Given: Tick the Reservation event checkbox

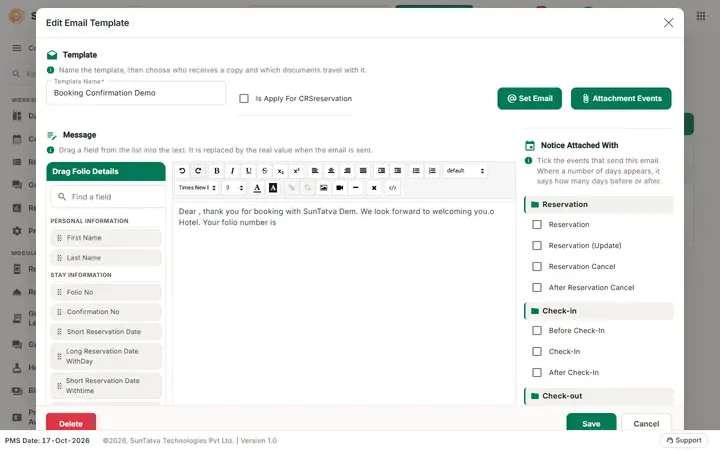Looking at the screenshot, I should (x=537, y=225).
